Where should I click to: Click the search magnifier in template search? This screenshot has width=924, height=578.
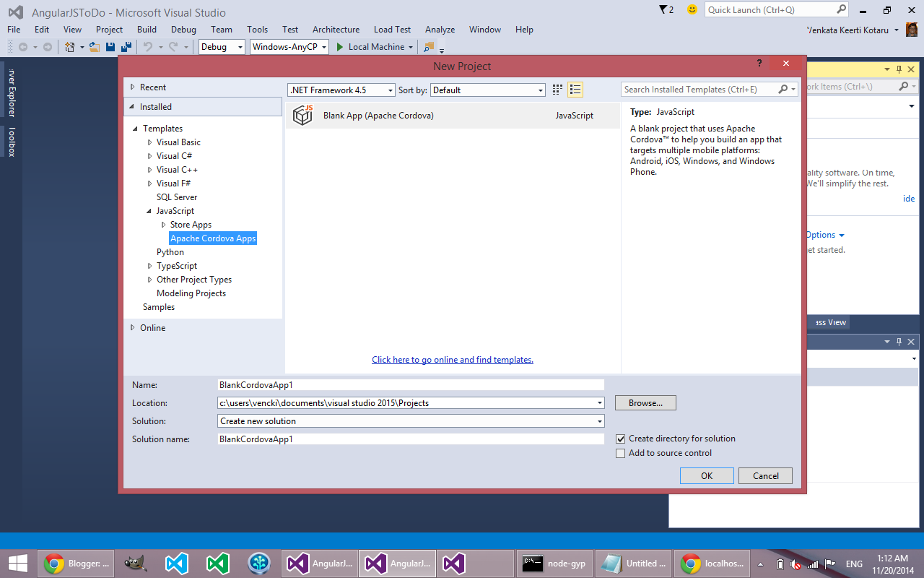[784, 89]
